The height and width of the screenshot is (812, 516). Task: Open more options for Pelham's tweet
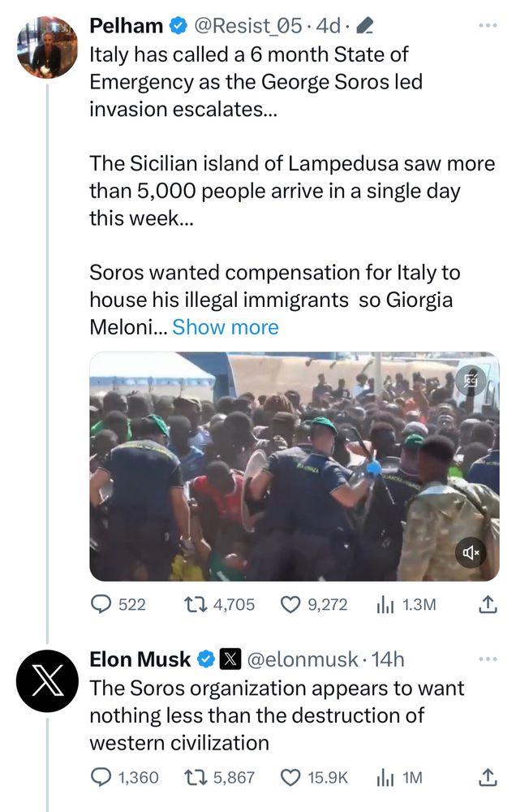(x=487, y=25)
